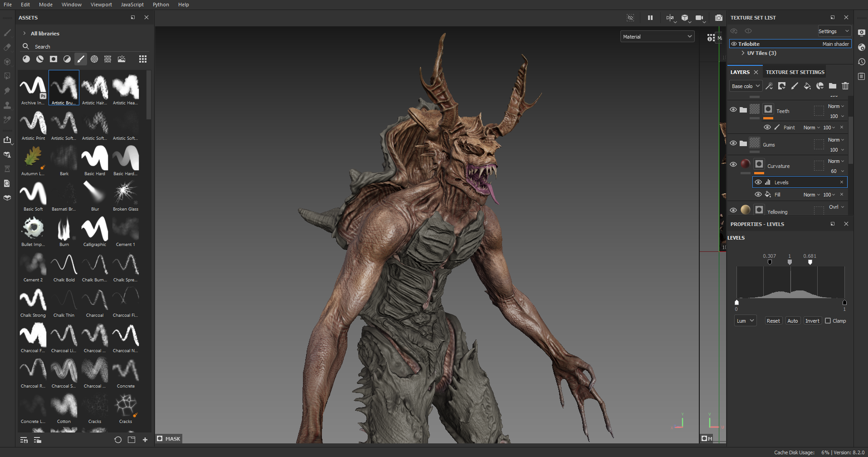Open the Lum channel dropdown
The width and height of the screenshot is (868, 457).
(745, 321)
